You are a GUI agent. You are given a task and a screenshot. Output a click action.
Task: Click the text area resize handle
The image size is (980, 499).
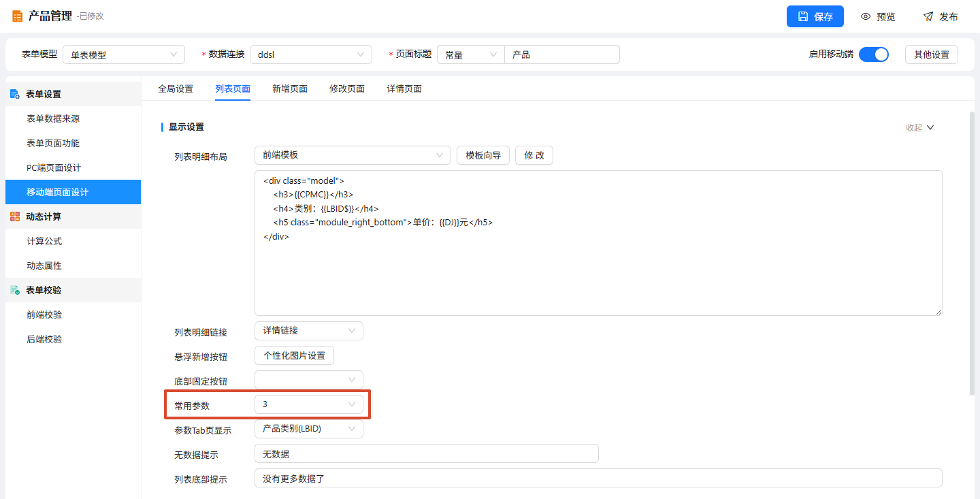938,312
